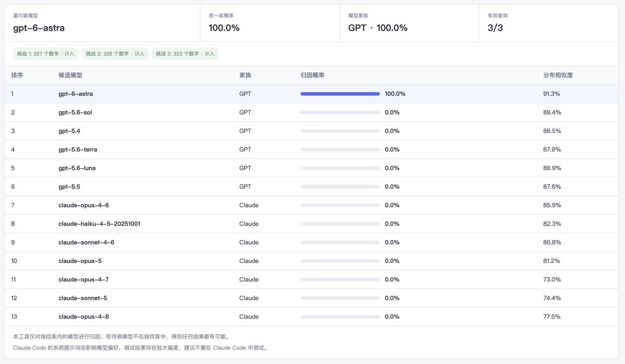Click the 挑战 1: 327 个数字 tag

[46, 54]
